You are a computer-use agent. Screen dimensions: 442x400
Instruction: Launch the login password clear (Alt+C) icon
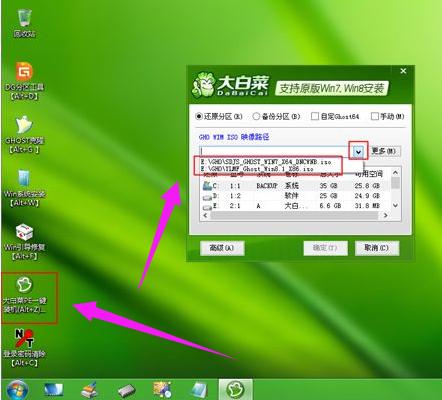[24, 348]
